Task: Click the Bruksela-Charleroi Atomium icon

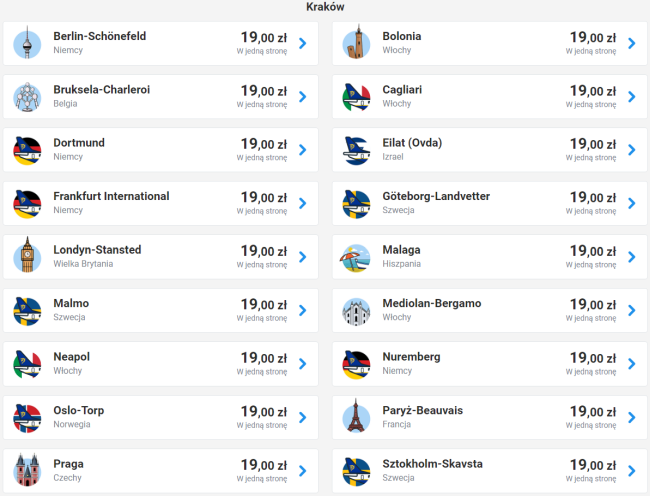Action: click(x=27, y=97)
